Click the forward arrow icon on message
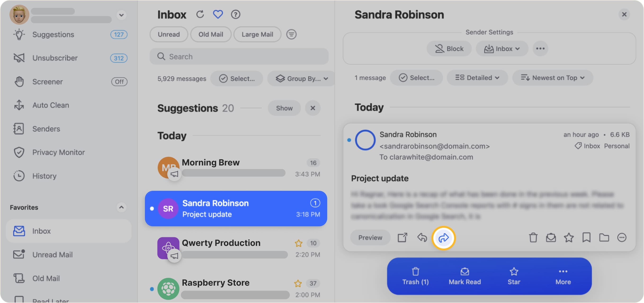The height and width of the screenshot is (303, 644). pyautogui.click(x=443, y=237)
